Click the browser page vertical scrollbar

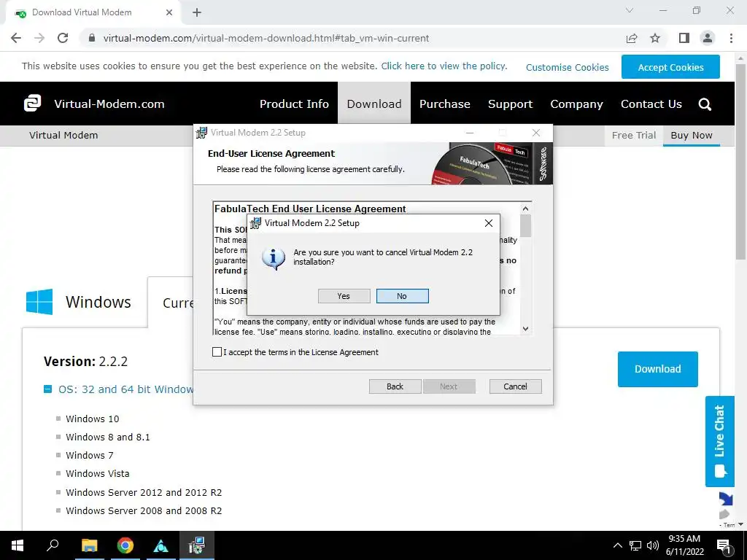[740, 162]
